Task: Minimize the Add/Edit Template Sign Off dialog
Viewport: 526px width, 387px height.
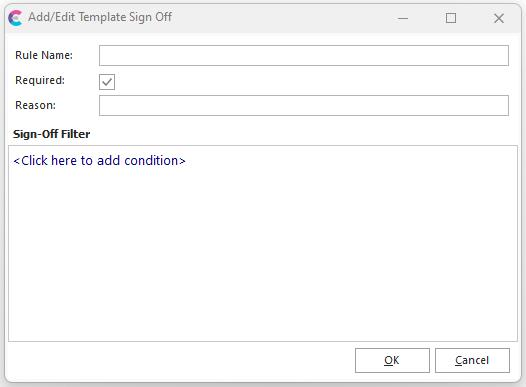Action: tap(403, 18)
